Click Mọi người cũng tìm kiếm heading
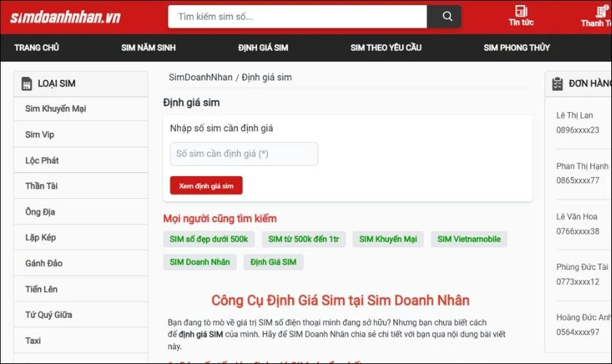The width and height of the screenshot is (612, 364). tap(220, 218)
